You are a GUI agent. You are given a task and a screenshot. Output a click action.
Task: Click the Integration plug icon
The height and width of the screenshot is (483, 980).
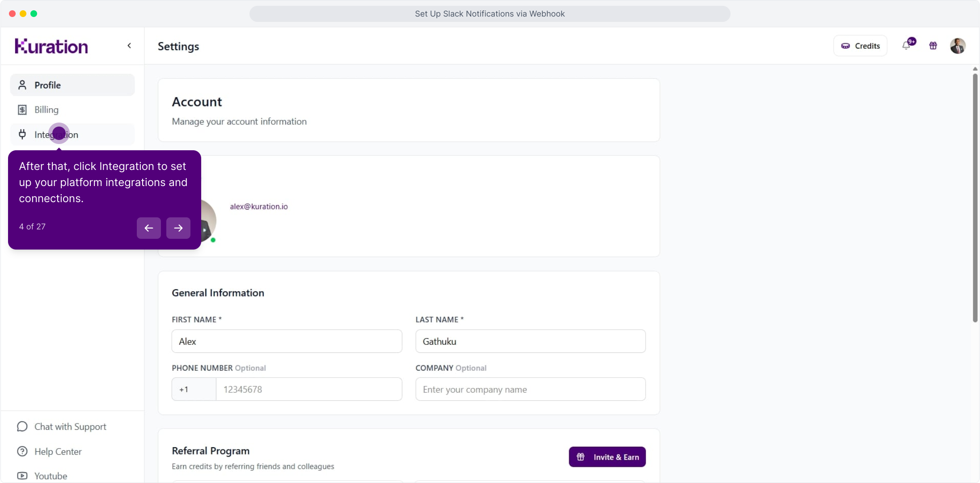(x=22, y=134)
